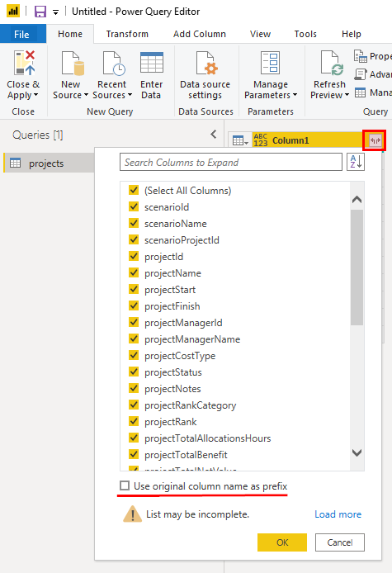Expand the New Source dropdown arrow
The image size is (392, 573).
pyautogui.click(x=86, y=95)
